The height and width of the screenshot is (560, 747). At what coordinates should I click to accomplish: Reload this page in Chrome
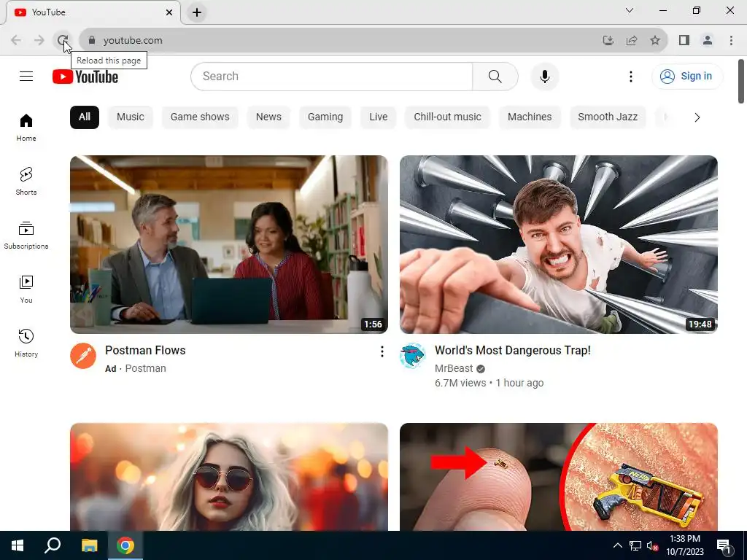[63, 41]
